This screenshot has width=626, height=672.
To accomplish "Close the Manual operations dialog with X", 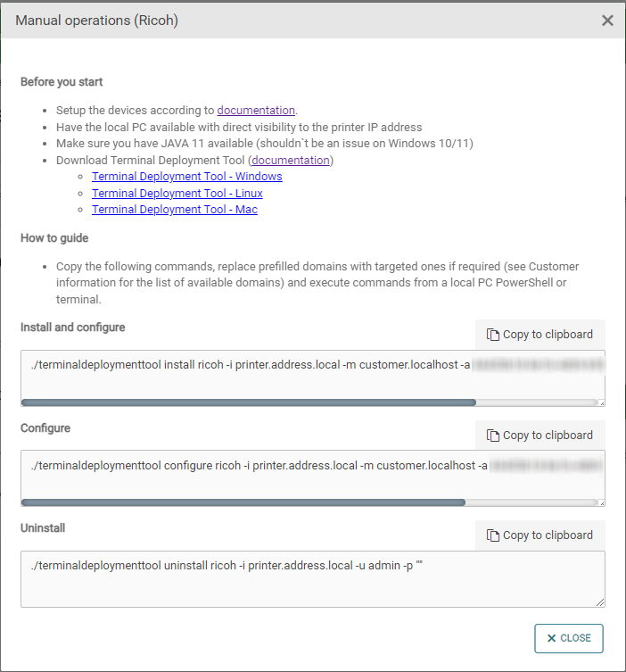I will pos(607,21).
